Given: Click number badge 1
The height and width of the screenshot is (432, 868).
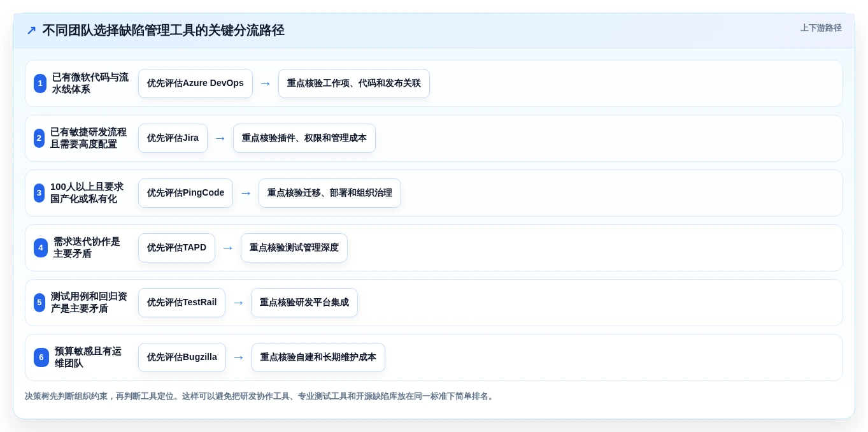Looking at the screenshot, I should tap(40, 83).
